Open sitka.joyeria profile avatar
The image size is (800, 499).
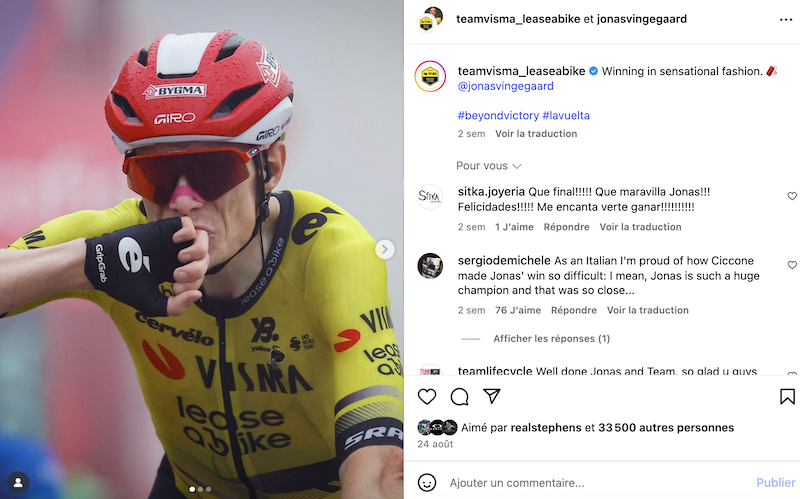[430, 196]
